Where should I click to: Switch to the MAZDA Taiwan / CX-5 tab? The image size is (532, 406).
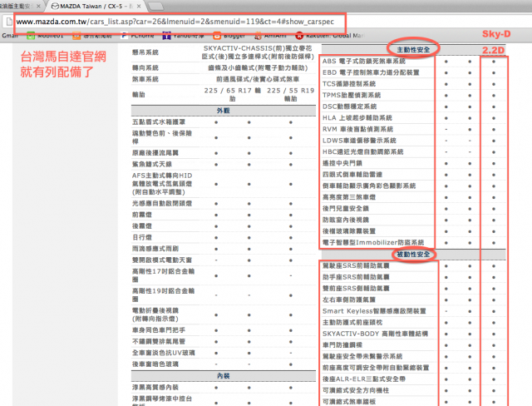(x=95, y=7)
